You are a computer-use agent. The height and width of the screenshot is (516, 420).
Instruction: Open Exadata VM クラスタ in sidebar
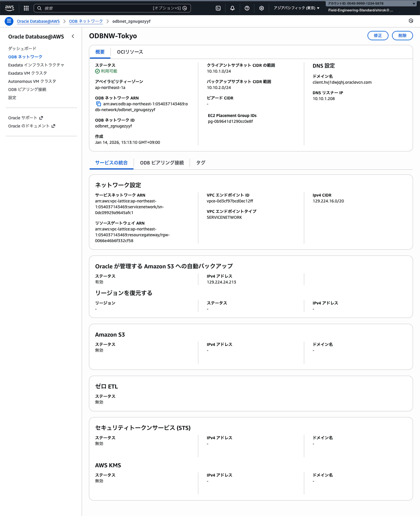pos(27,73)
